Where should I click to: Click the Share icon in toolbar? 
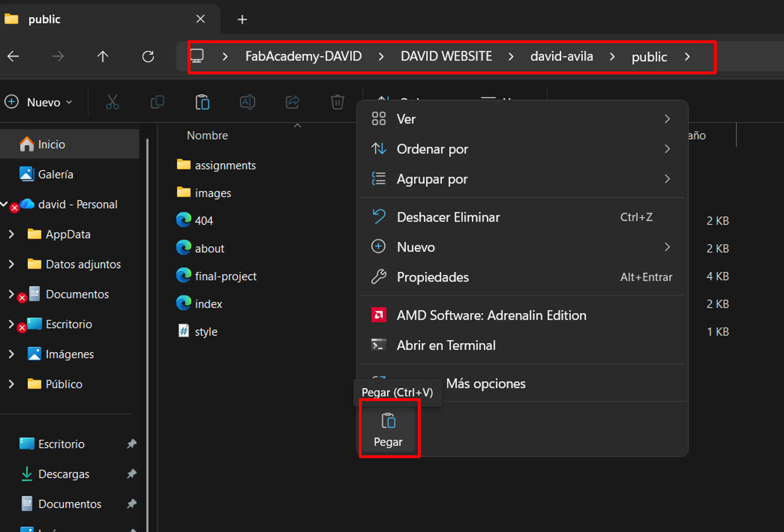pos(293,102)
